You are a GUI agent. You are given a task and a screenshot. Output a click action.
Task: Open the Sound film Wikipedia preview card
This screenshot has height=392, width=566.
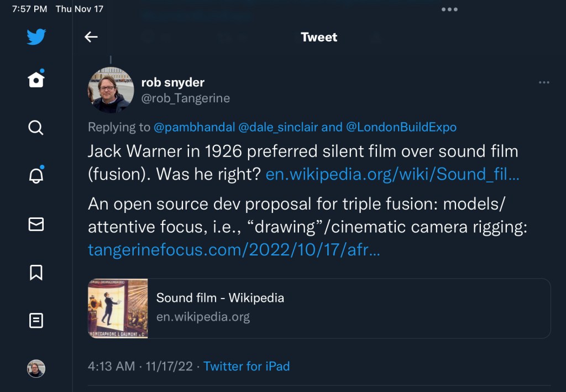[319, 308]
